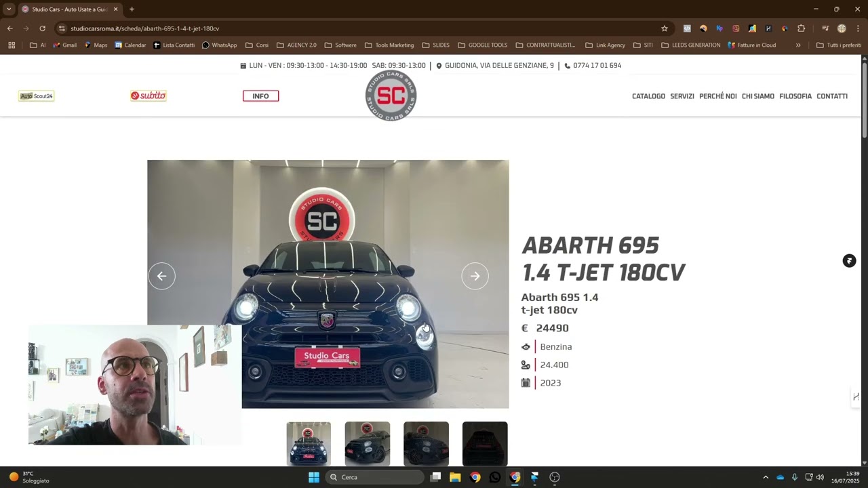Call the phone number 0774 17 01 694
Image resolution: width=868 pixels, height=488 pixels.
click(593, 66)
